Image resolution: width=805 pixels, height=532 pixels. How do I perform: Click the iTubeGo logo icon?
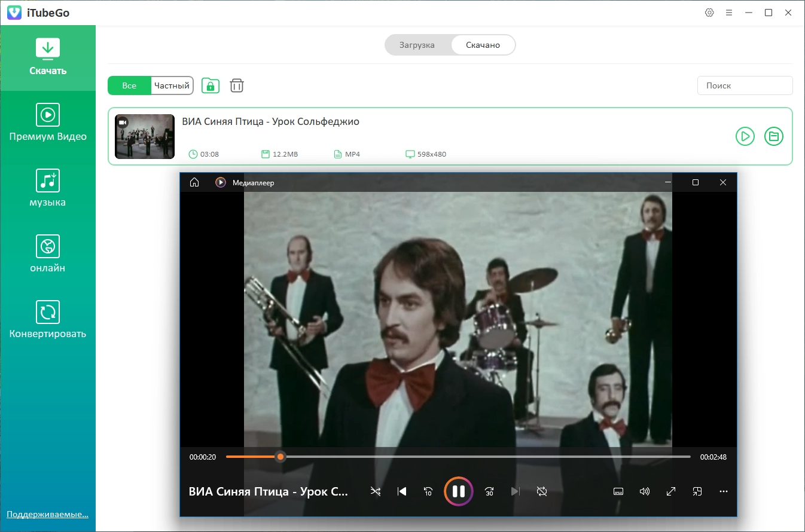[x=14, y=13]
